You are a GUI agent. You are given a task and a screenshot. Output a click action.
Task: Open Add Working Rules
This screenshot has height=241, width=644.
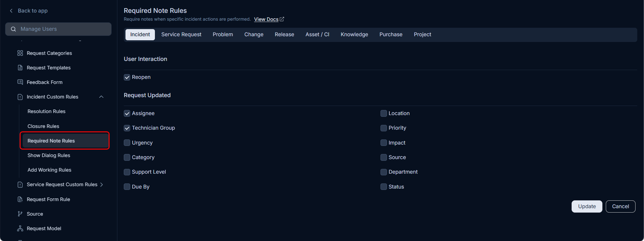pos(49,170)
